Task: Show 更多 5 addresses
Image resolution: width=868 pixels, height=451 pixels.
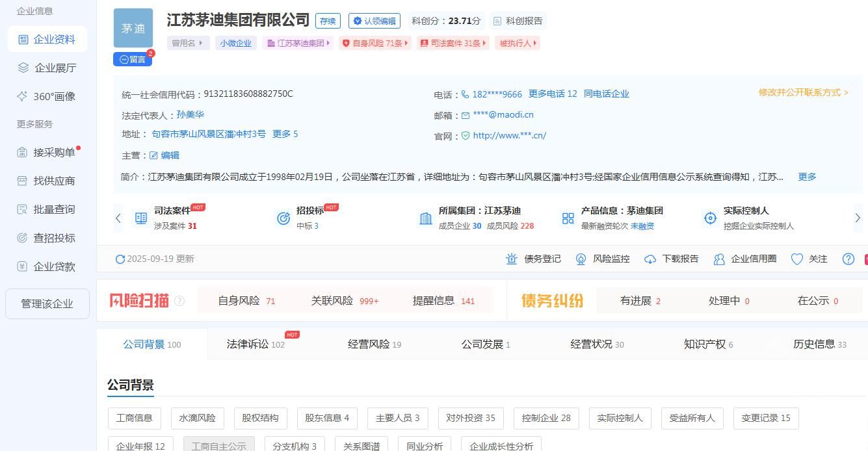Action: 285,134
